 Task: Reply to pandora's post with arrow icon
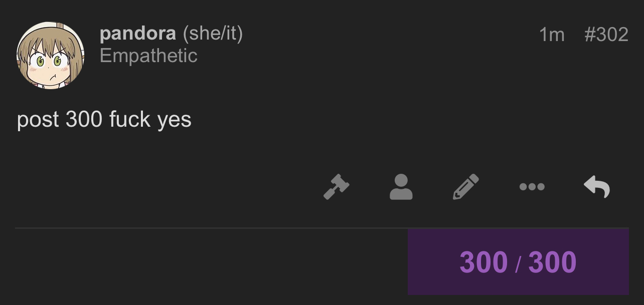[x=597, y=187]
